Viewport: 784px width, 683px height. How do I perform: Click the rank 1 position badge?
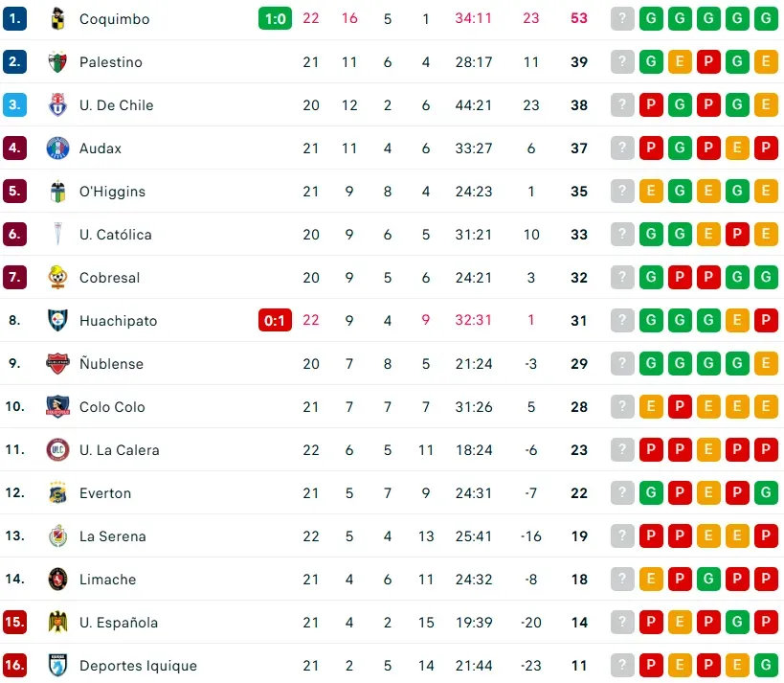[14, 18]
